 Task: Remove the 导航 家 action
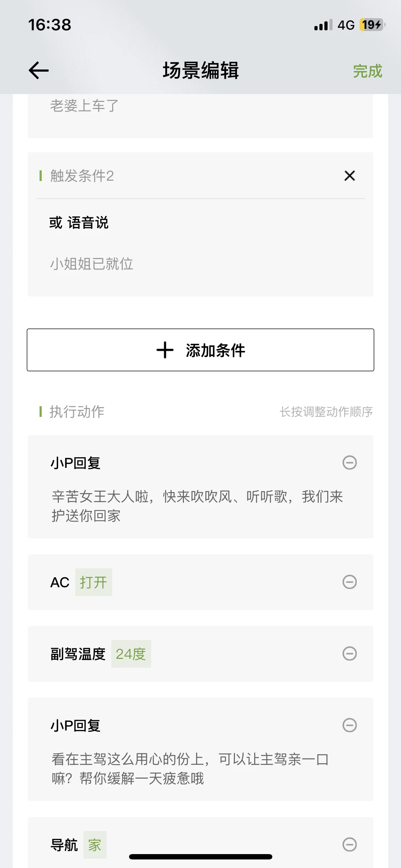click(349, 844)
